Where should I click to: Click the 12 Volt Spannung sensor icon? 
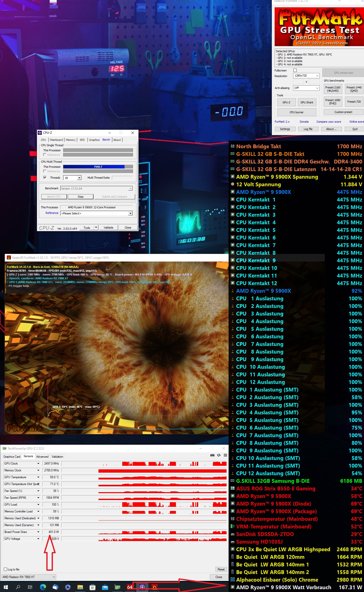click(233, 184)
